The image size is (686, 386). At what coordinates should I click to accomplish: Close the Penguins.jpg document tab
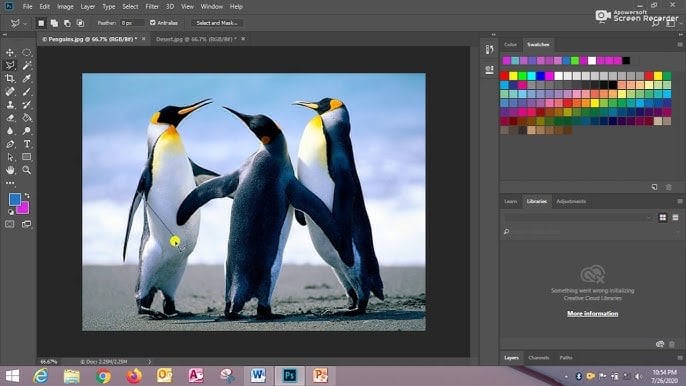pos(143,39)
